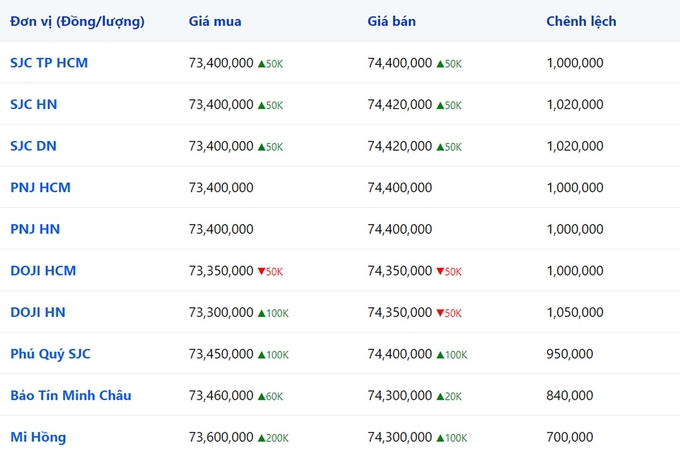The width and height of the screenshot is (680, 456).
Task: Select DOJI HCM buy price 73,350,000
Action: (221, 271)
